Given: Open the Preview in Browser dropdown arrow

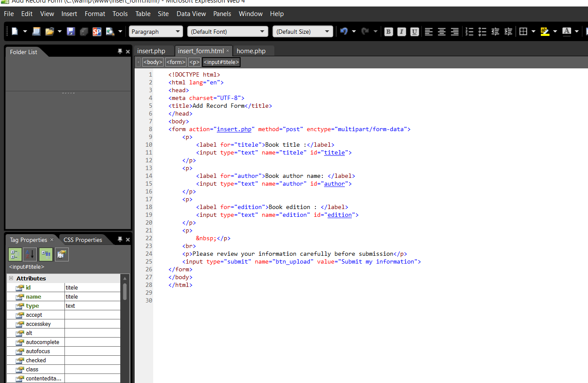Looking at the screenshot, I should point(120,31).
